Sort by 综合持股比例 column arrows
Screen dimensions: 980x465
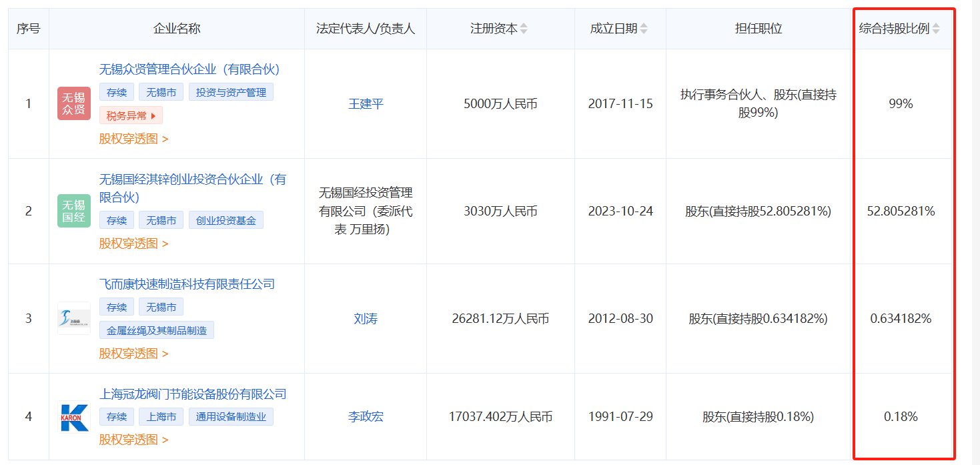936,29
